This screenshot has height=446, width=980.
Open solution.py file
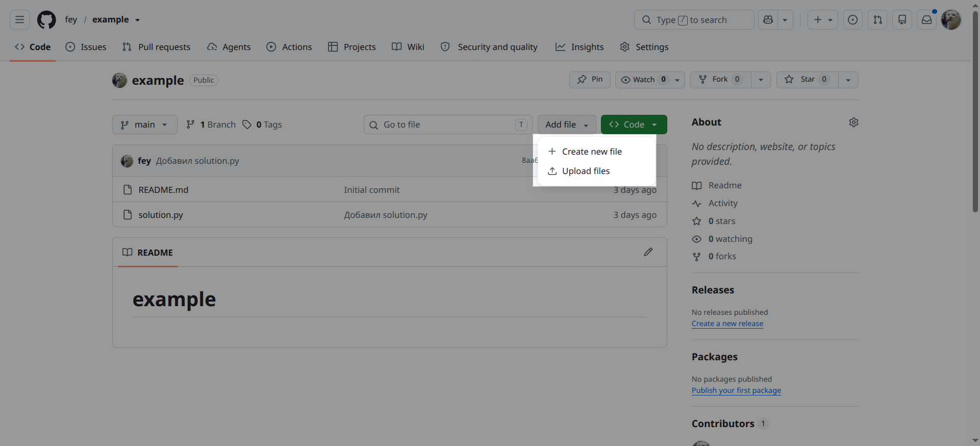point(161,215)
